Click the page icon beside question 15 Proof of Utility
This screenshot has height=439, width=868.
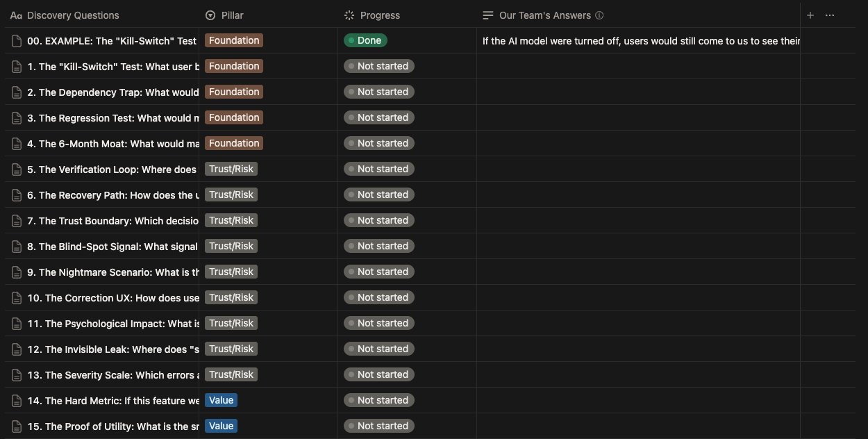coord(16,426)
